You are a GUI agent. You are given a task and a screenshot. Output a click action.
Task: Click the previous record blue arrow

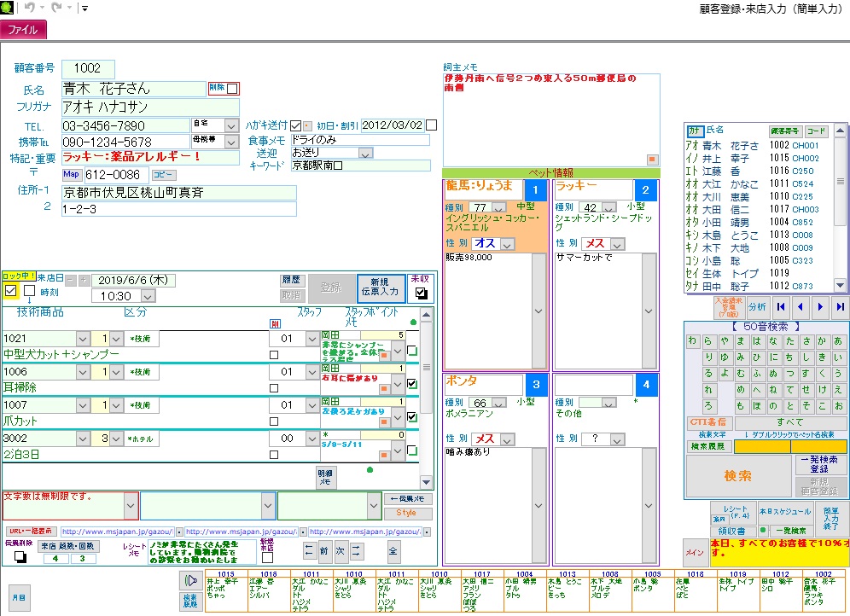coord(801,306)
